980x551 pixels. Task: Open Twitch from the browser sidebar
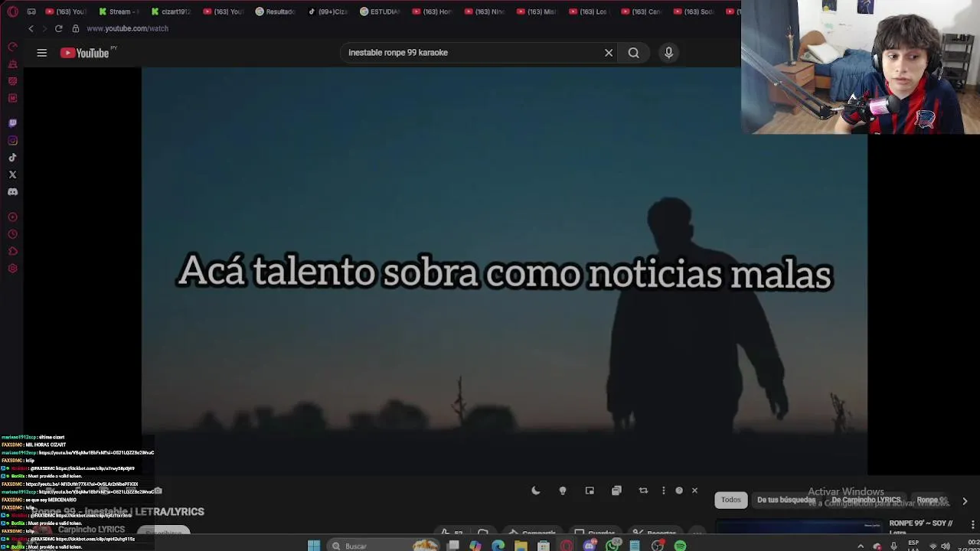pos(12,123)
